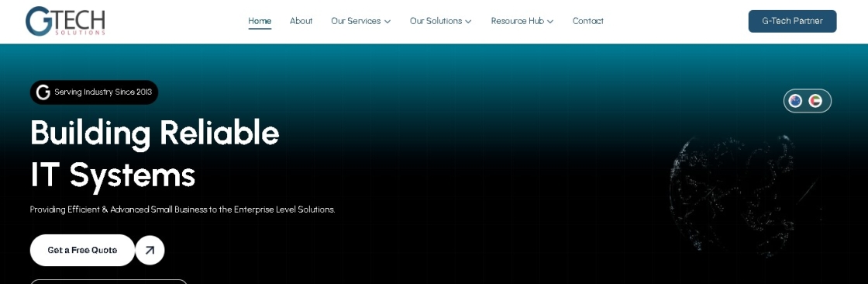Expand the Our Services dropdown
Viewport: 868px width, 284px height.
(x=361, y=21)
